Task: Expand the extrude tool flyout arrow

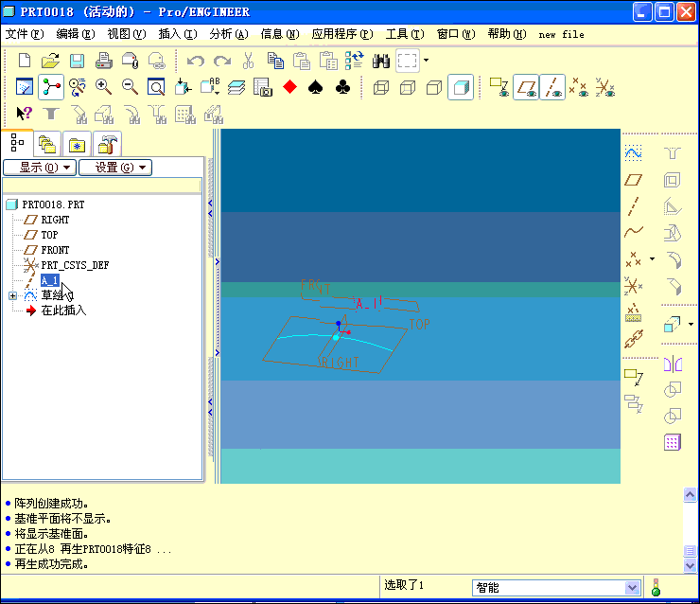Action: pyautogui.click(x=691, y=325)
